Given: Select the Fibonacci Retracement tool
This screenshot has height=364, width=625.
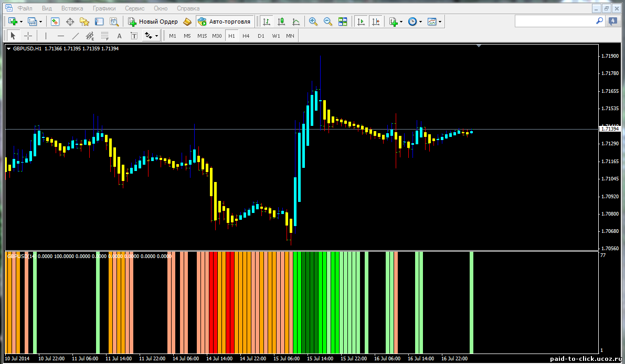Looking at the screenshot, I should pos(105,36).
